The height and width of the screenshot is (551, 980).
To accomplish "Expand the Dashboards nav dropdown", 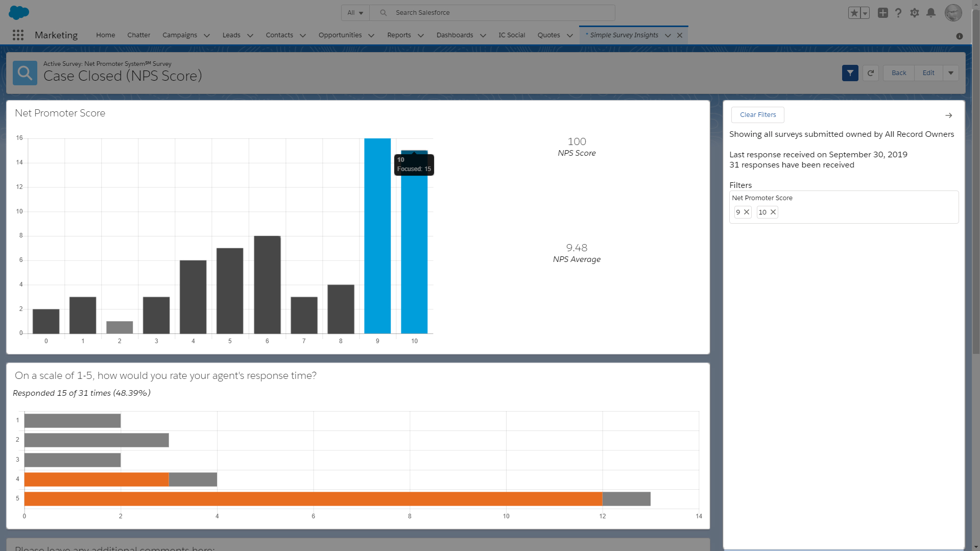I will 483,35.
